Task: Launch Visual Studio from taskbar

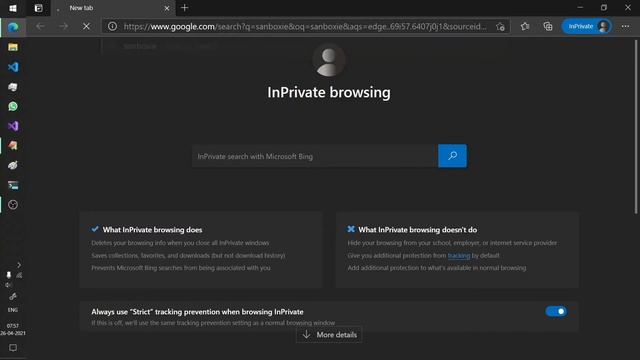Action: coord(13,126)
